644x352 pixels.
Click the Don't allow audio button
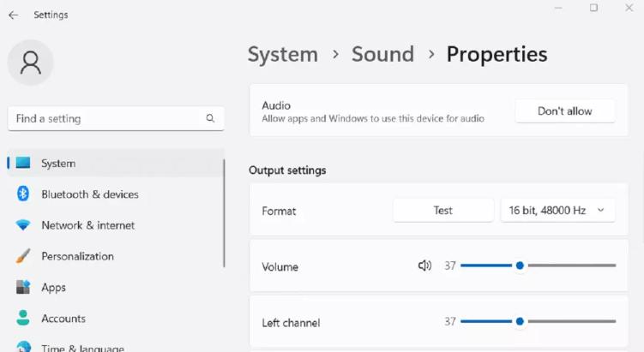coord(565,111)
